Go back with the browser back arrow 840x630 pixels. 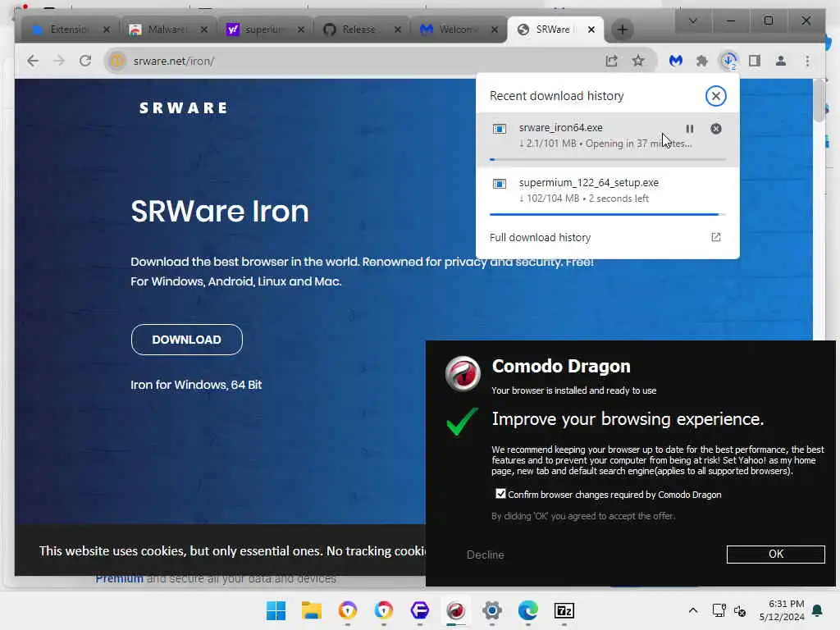click(33, 61)
